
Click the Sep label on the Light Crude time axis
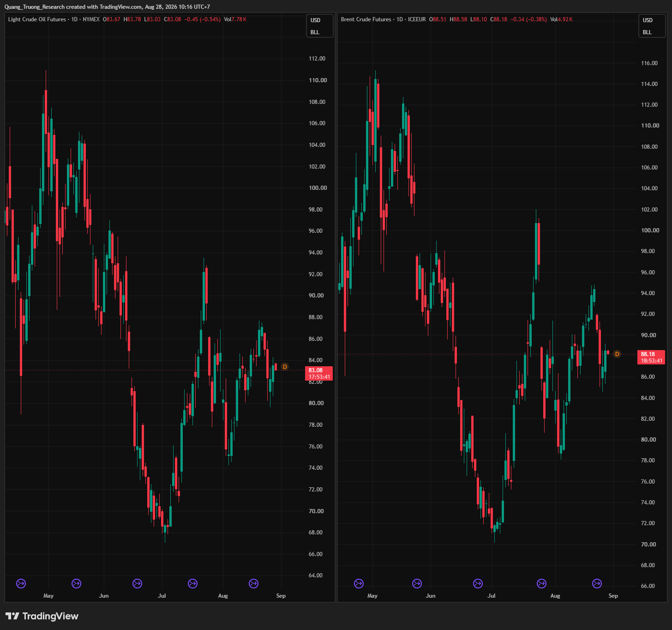[x=281, y=596]
